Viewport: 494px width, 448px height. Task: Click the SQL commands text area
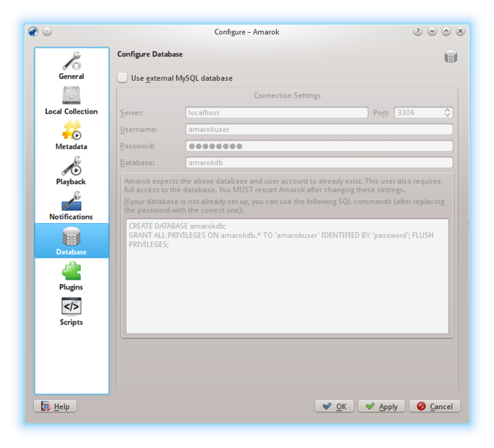pyautogui.click(x=287, y=275)
